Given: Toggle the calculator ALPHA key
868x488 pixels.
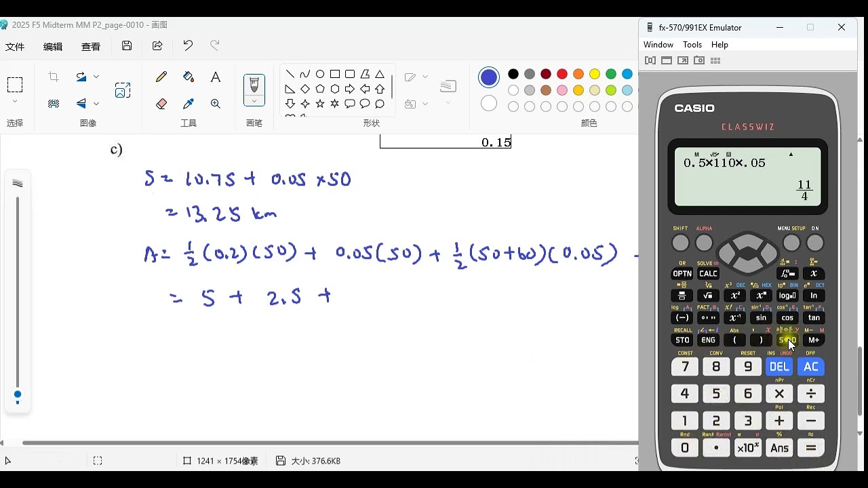Looking at the screenshot, I should pyautogui.click(x=705, y=243).
